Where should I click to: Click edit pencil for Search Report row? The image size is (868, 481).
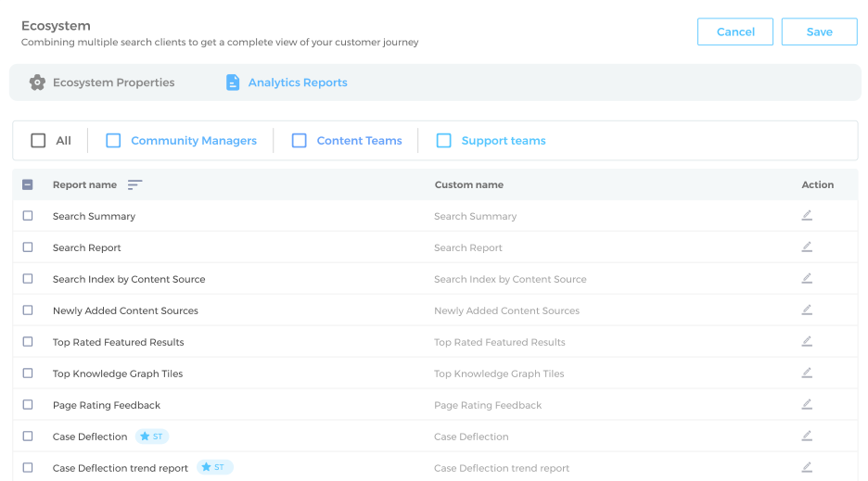tap(807, 247)
